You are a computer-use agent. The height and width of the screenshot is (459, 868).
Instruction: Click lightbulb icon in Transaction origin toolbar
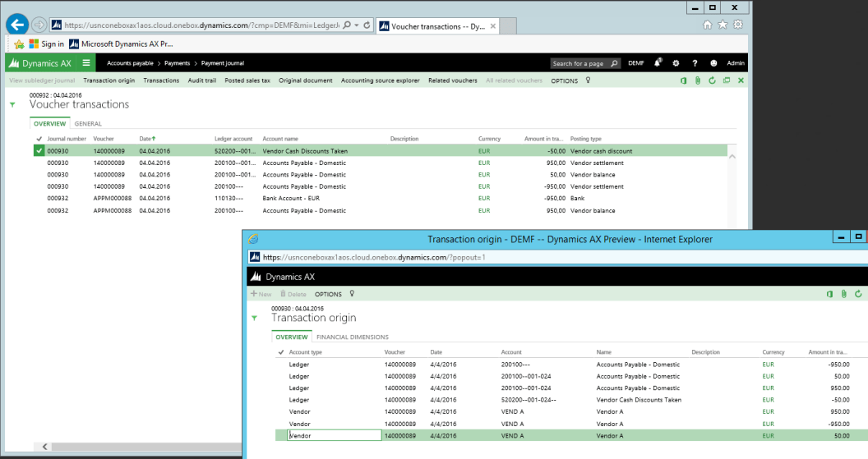click(x=352, y=294)
